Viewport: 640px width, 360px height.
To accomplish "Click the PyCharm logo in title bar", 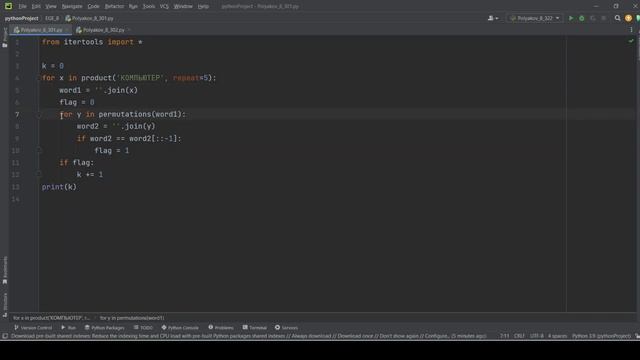I will click(x=8, y=6).
